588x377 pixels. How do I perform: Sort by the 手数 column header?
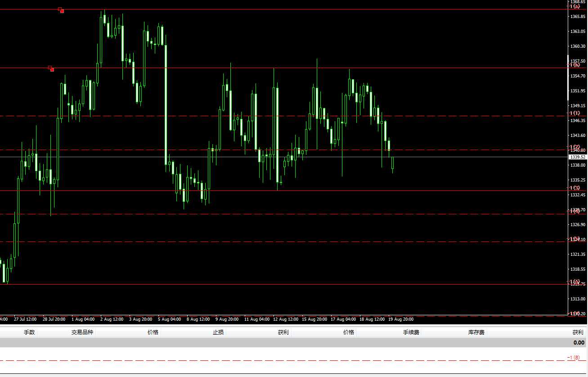(29, 332)
